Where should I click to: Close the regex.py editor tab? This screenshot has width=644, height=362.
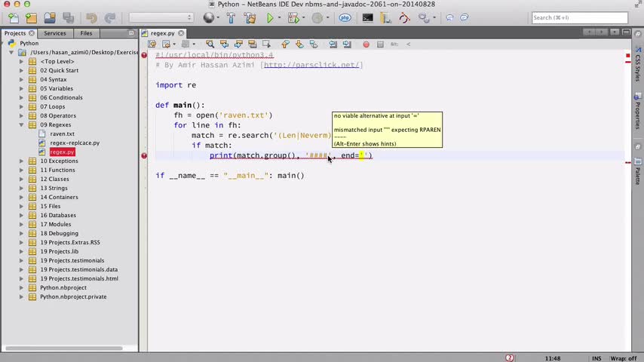pos(181,33)
